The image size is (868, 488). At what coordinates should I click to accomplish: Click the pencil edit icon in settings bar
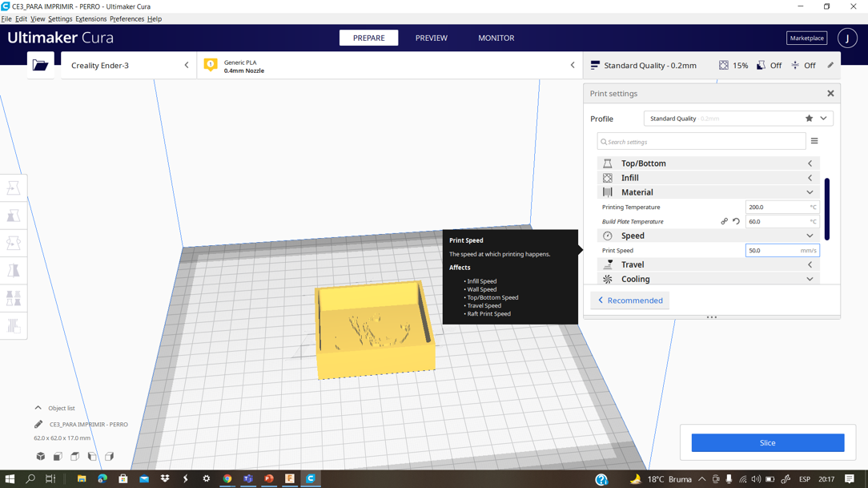click(x=830, y=66)
